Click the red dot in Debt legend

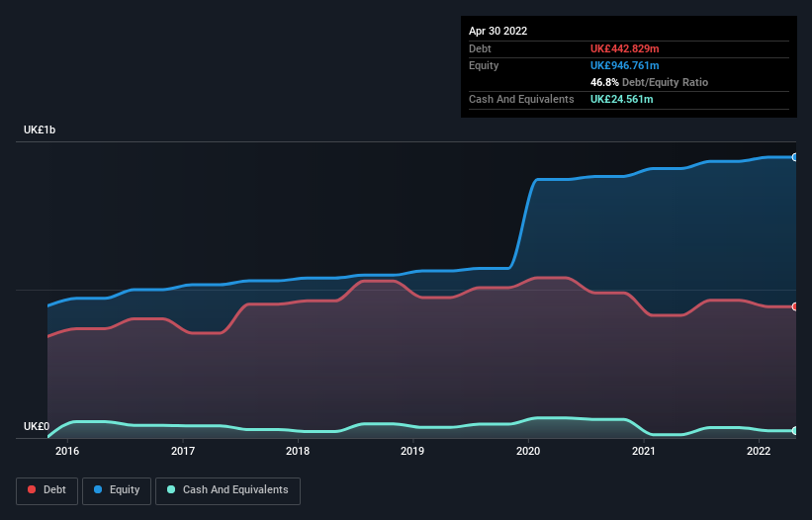point(32,489)
